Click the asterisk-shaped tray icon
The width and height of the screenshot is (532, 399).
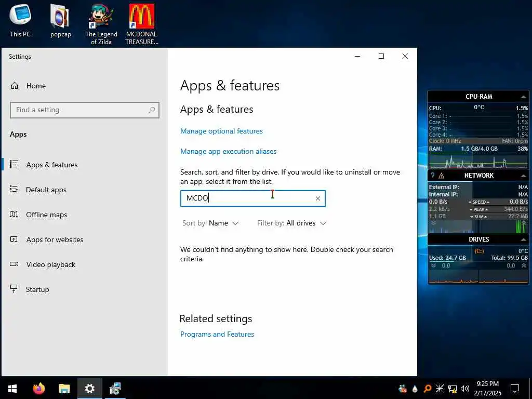(440, 389)
